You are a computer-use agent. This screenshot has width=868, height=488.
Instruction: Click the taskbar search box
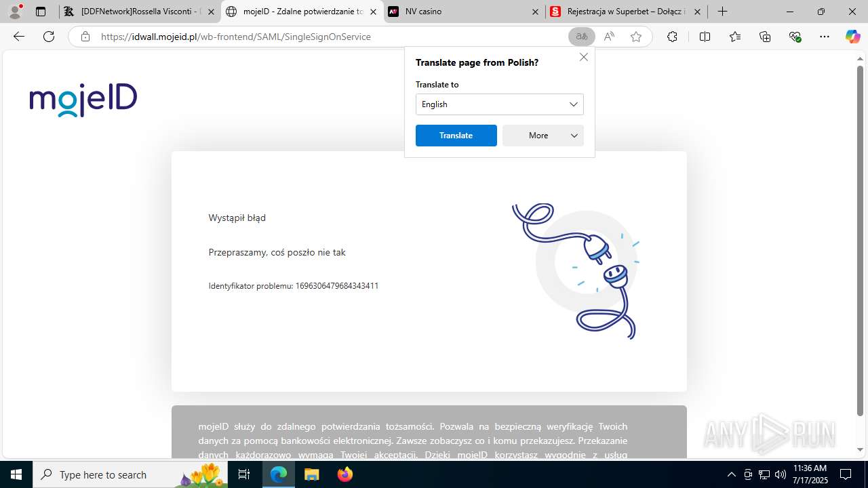[131, 474]
